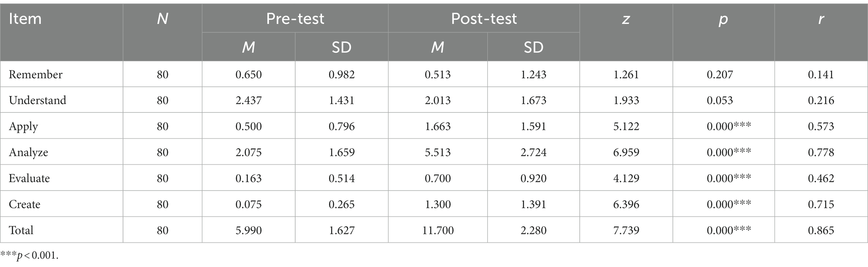Click the r value 0.865 cell

pos(821,231)
